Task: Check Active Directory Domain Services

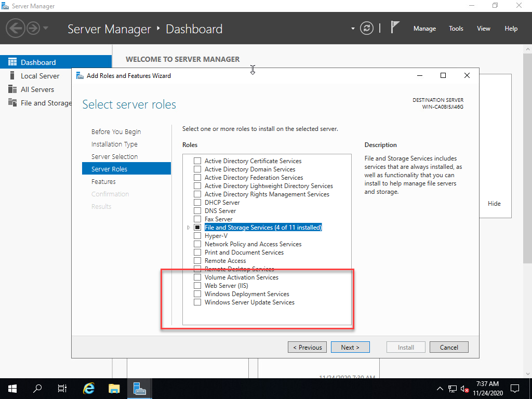Action: (x=197, y=169)
